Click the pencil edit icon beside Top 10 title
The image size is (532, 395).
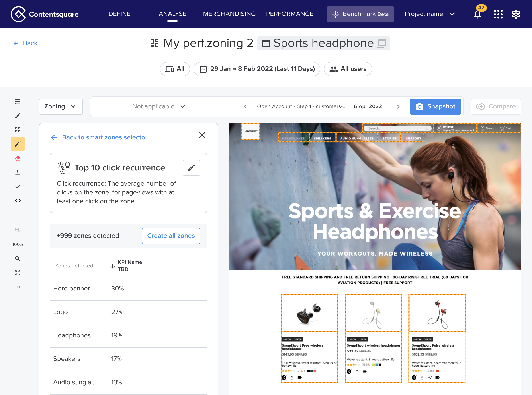pyautogui.click(x=191, y=168)
